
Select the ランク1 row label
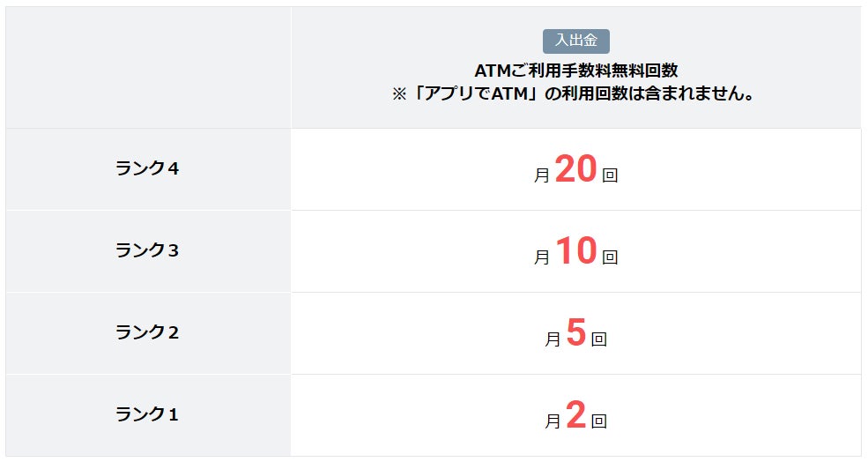click(147, 414)
